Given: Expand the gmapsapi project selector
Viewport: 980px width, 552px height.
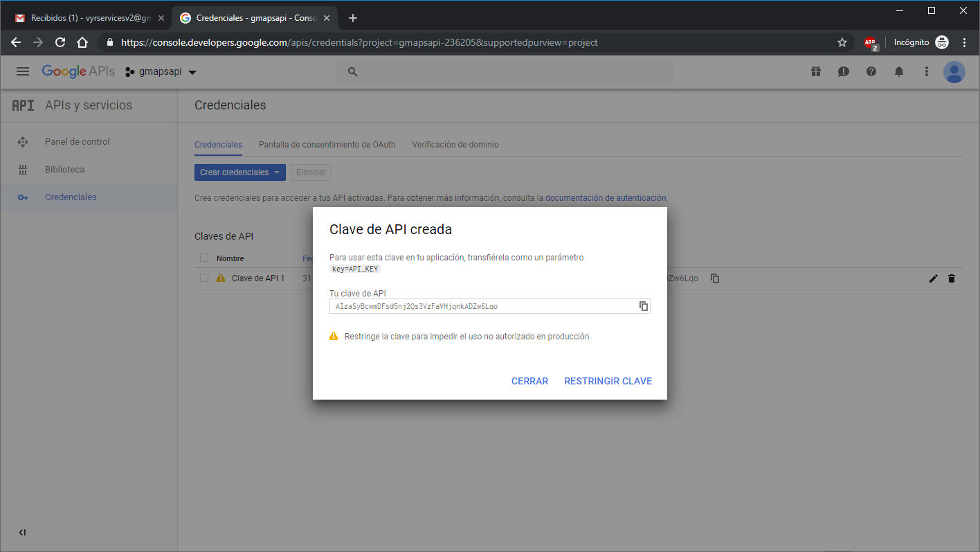Looking at the screenshot, I should click(161, 71).
